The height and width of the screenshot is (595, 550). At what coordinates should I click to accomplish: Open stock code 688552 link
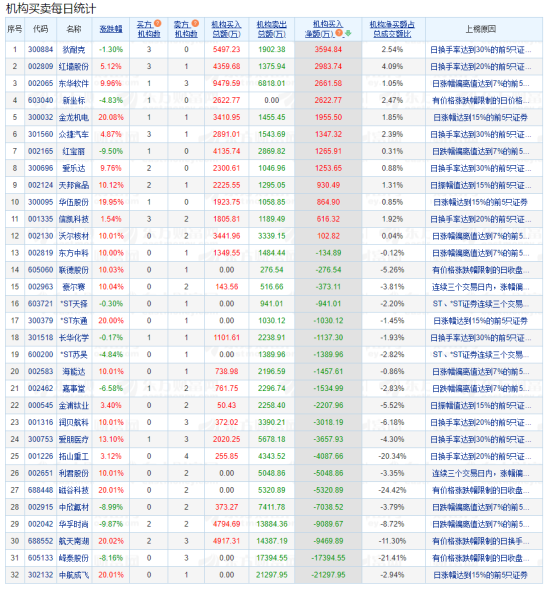[41, 541]
